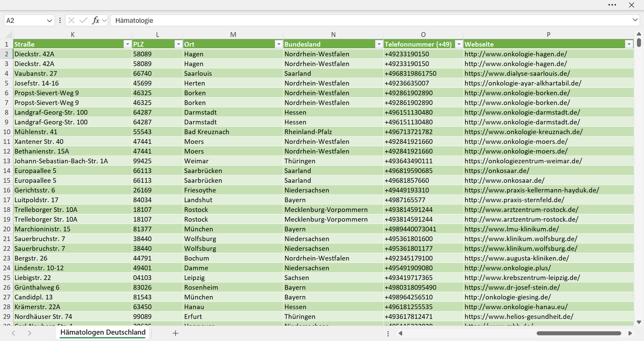Viewport: 644px width, 341px height.
Task: Cancel formula entry with X icon
Action: click(x=71, y=21)
